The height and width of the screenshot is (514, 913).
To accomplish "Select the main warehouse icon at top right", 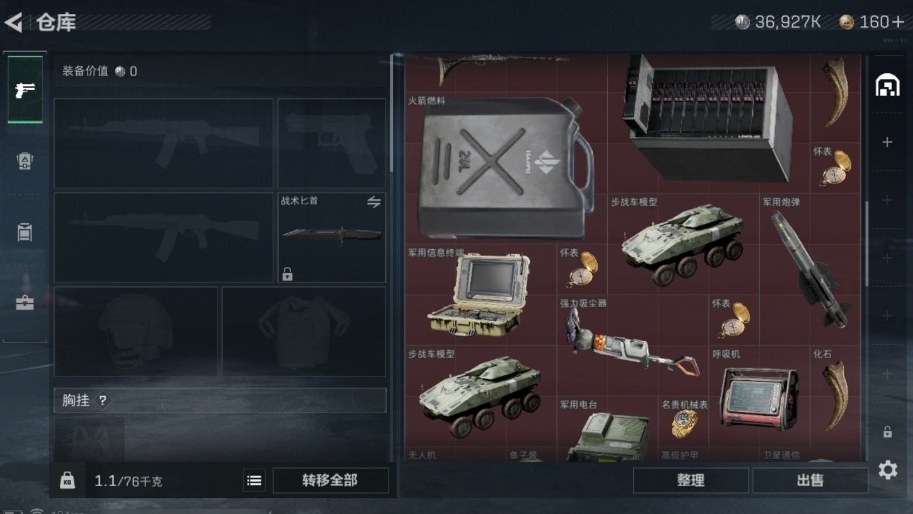I will point(887,86).
